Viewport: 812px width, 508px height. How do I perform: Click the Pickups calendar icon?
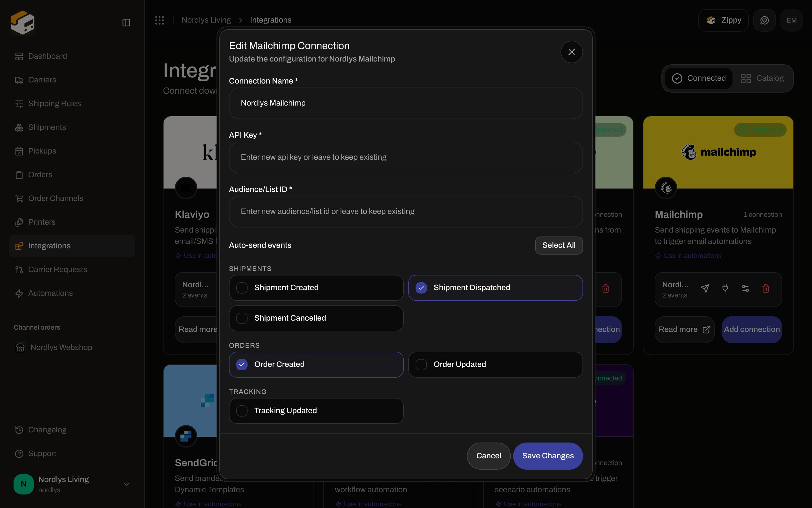[19, 151]
